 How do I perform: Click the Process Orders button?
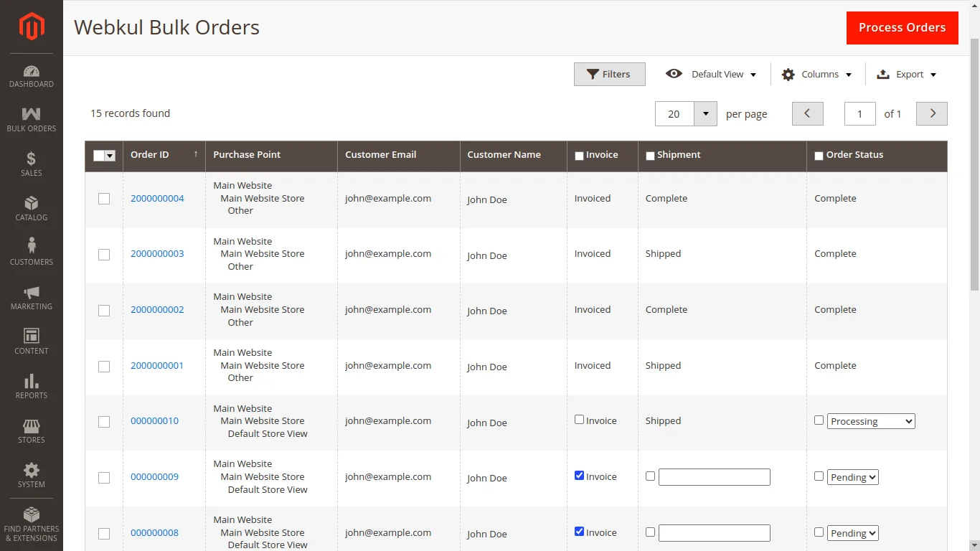point(902,27)
